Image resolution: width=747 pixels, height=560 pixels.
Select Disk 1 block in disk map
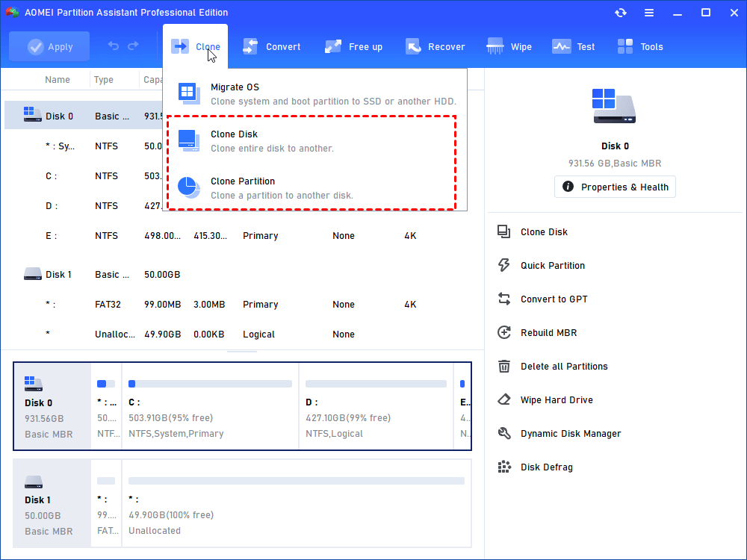(52, 503)
